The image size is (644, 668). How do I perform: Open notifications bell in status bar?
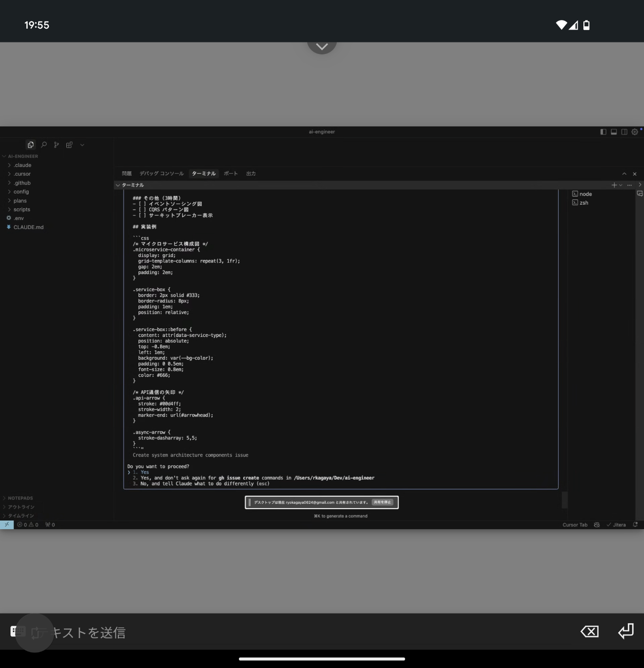coord(635,525)
